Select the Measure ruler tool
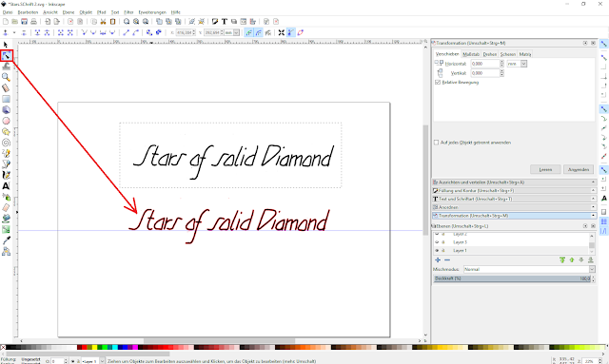 tap(6, 88)
